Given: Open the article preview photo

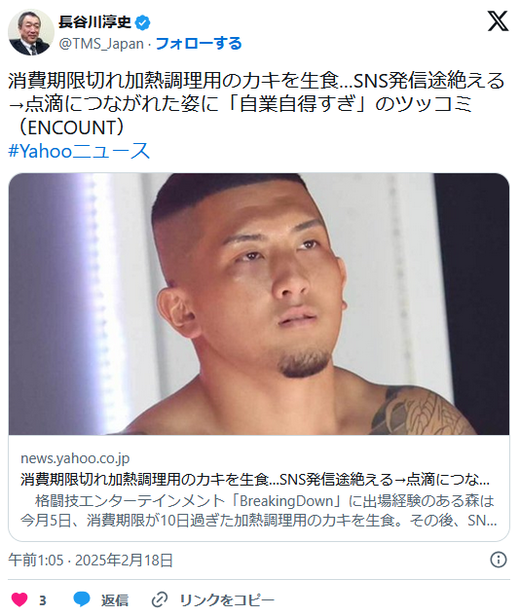Looking at the screenshot, I should [x=259, y=304].
